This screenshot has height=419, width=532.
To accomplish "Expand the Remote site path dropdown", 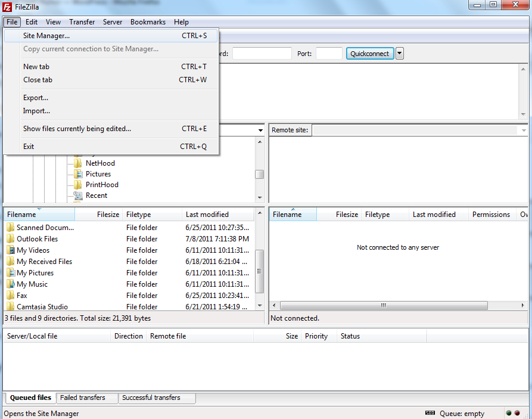I will [524, 130].
